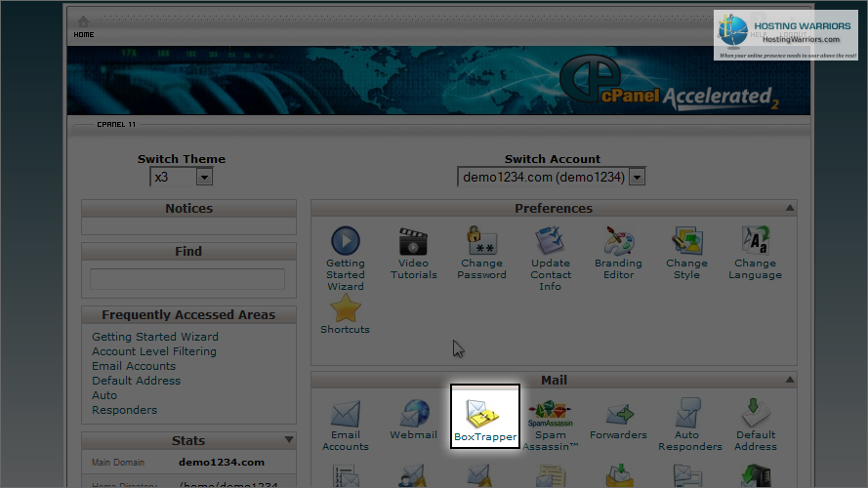Click the Hosting Warriors logo
This screenshot has height=488, width=868.
pos(786,35)
